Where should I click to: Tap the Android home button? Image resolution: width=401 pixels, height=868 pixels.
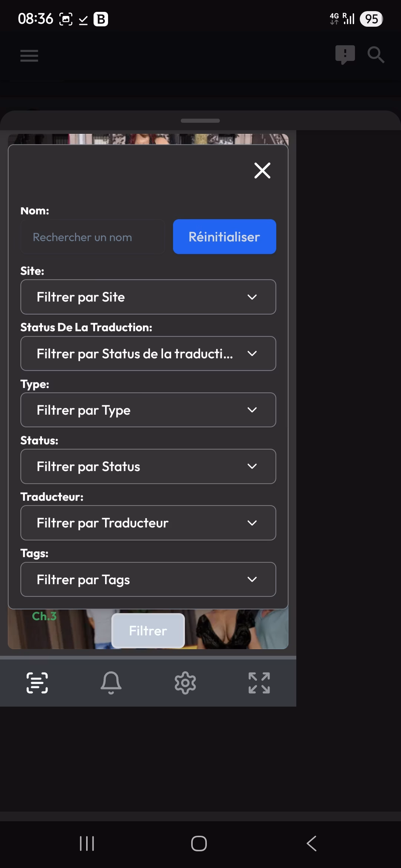(x=199, y=844)
